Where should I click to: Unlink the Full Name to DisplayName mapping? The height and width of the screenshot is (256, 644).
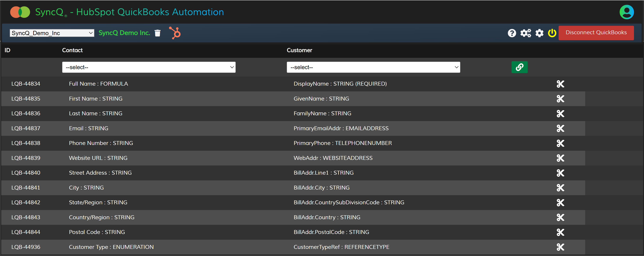pos(560,84)
